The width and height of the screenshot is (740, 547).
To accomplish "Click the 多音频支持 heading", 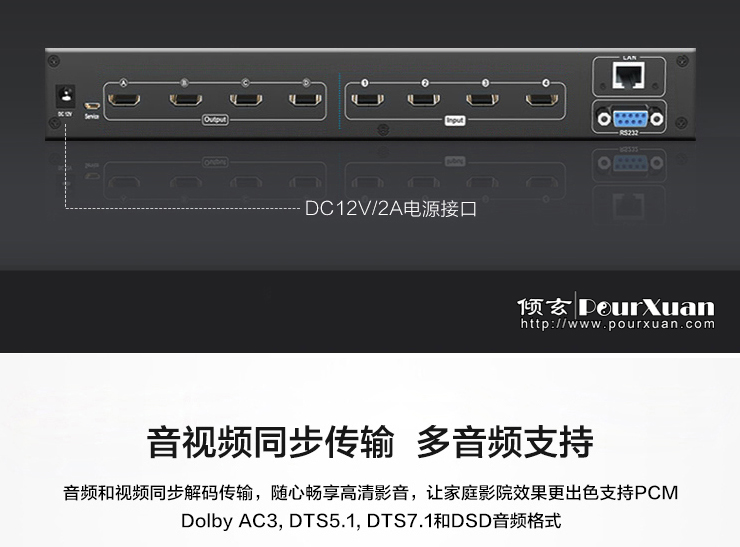I will pos(505,442).
